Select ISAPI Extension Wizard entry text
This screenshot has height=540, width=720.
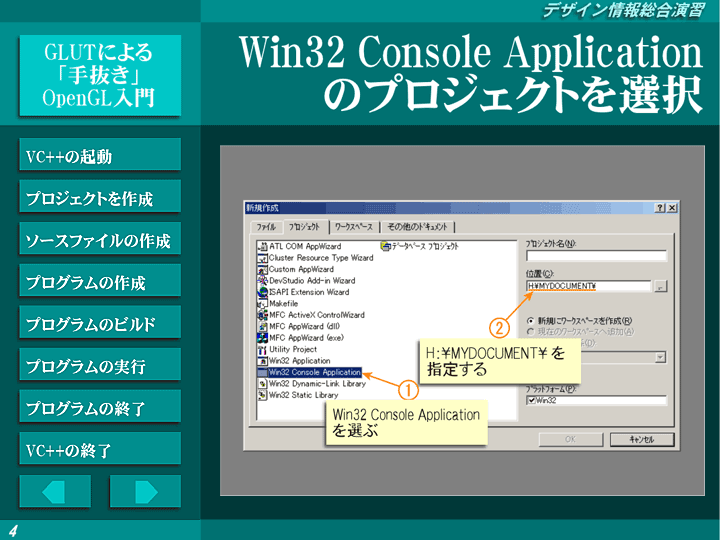click(x=309, y=292)
